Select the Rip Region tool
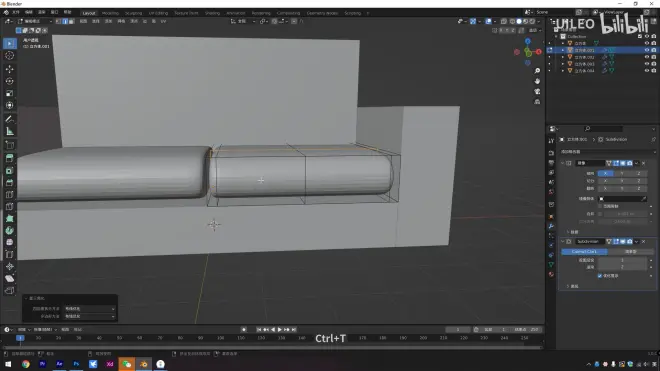Viewport: 660px width, 371px height. coord(10,291)
